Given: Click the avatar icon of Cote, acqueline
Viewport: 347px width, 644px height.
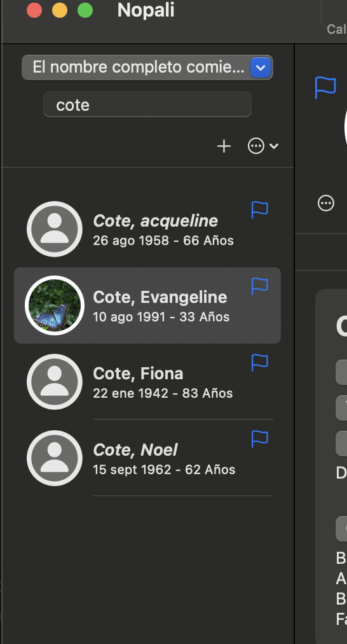Looking at the screenshot, I should 55,229.
